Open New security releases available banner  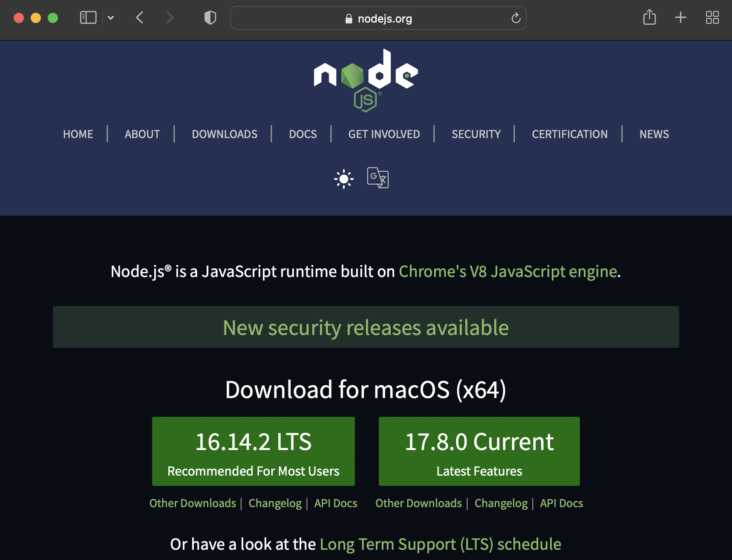click(x=366, y=327)
